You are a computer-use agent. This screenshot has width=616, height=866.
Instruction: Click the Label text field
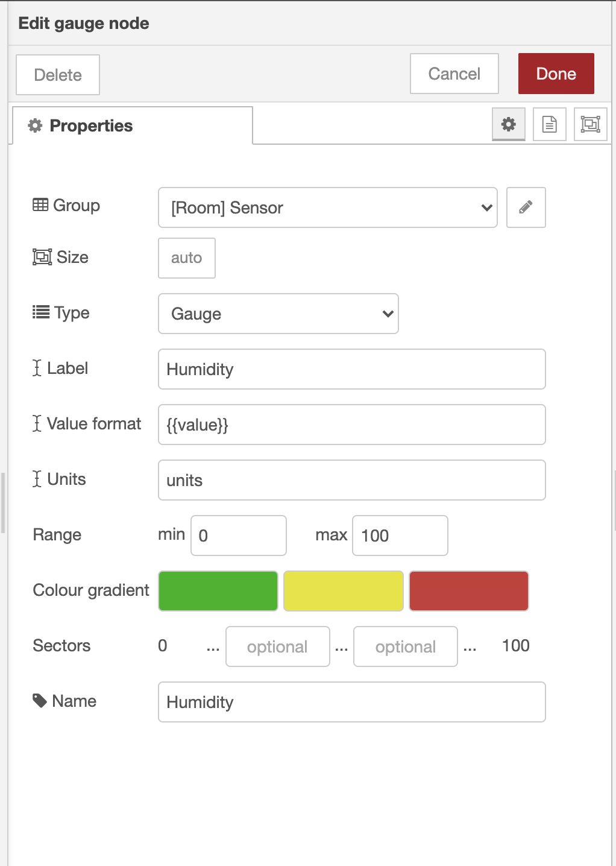(351, 369)
